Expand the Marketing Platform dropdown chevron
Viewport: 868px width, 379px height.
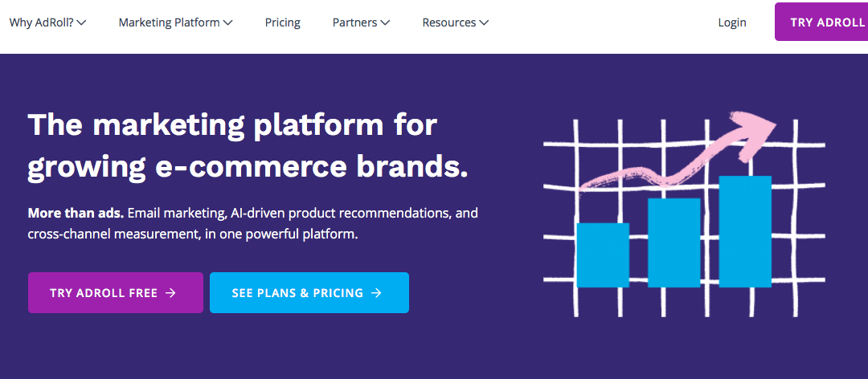point(228,23)
